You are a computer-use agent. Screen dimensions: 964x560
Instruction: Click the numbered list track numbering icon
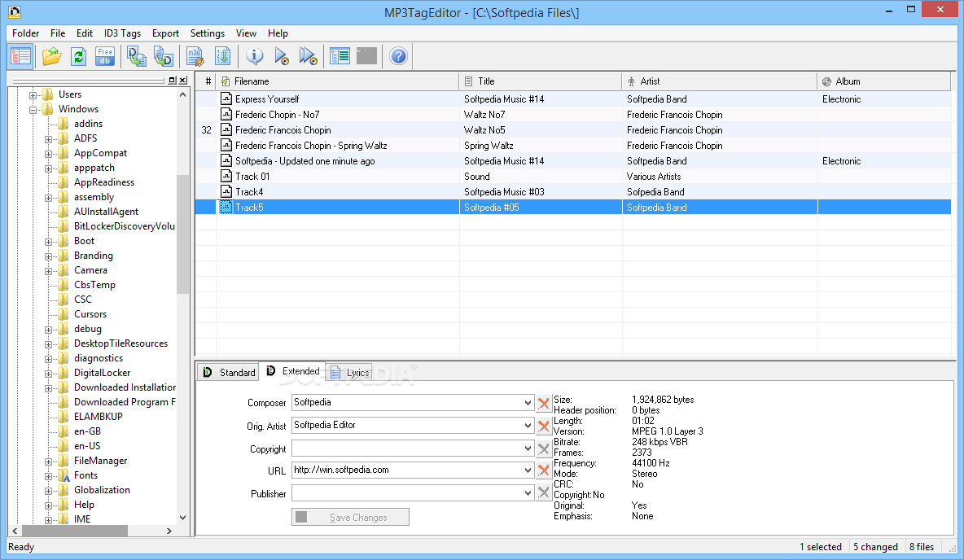pos(222,56)
